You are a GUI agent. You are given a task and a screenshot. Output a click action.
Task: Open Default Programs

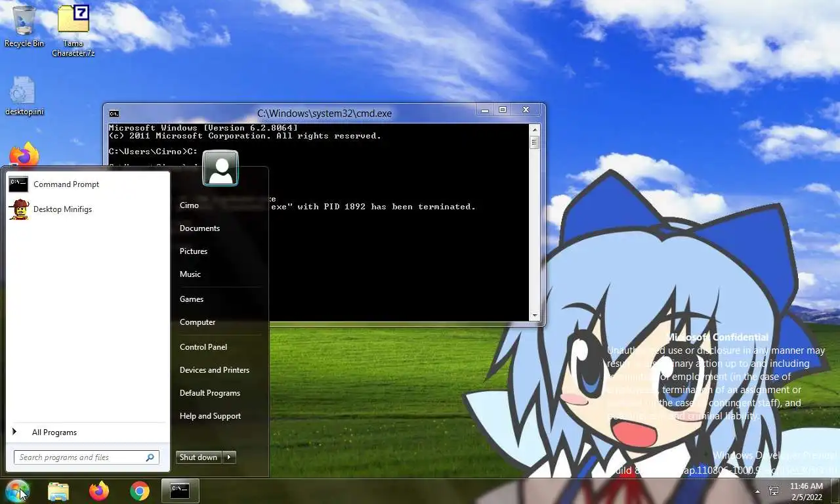tap(210, 393)
